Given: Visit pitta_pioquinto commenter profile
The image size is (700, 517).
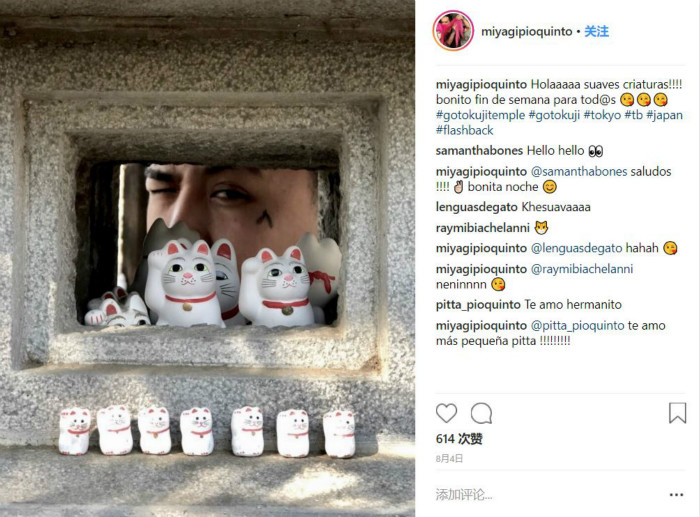Looking at the screenshot, I should (478, 304).
